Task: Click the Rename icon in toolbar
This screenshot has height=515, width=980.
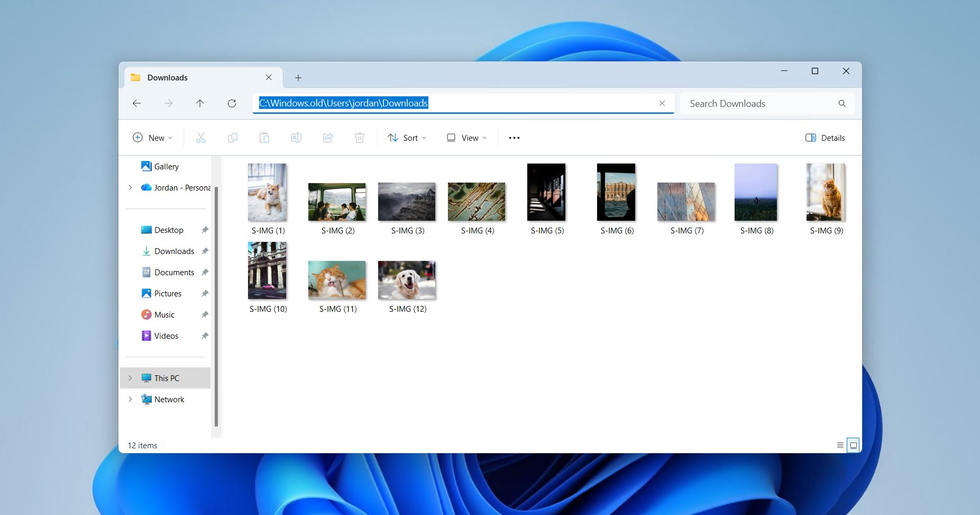Action: point(296,138)
